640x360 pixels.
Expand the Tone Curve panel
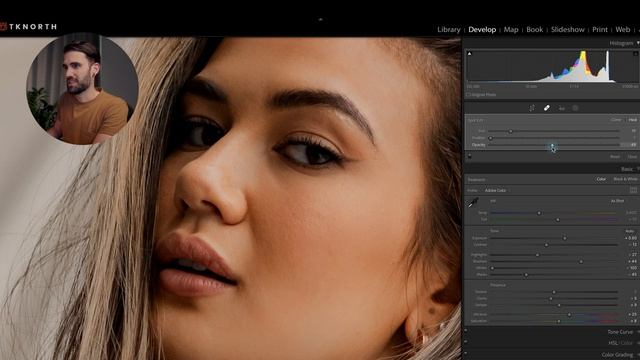click(620, 332)
